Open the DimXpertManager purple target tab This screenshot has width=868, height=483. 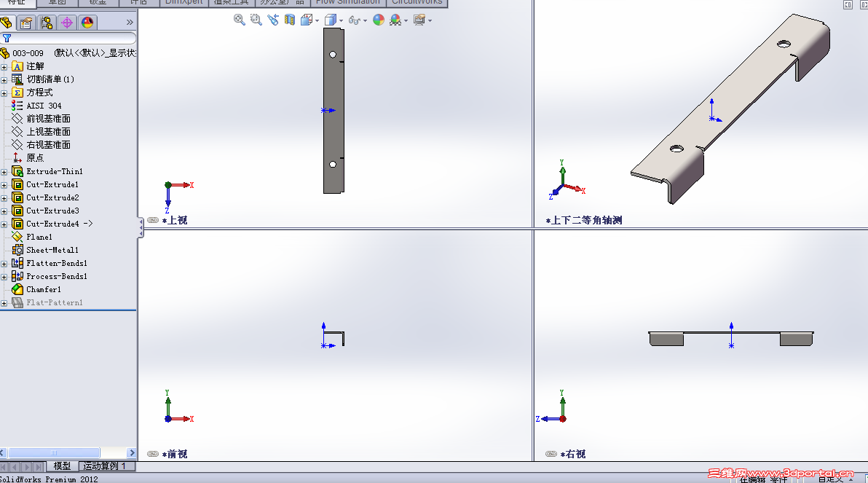click(66, 22)
